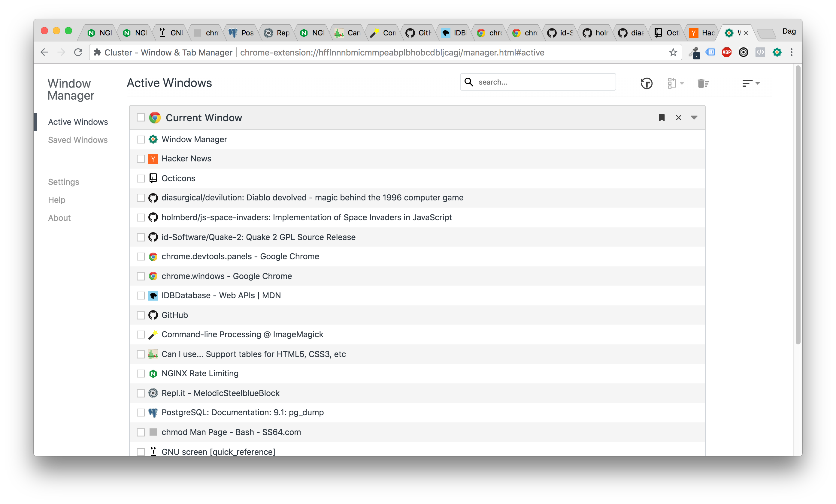836x504 pixels.
Task: Click the Window Manager row favicon
Action: click(x=153, y=139)
